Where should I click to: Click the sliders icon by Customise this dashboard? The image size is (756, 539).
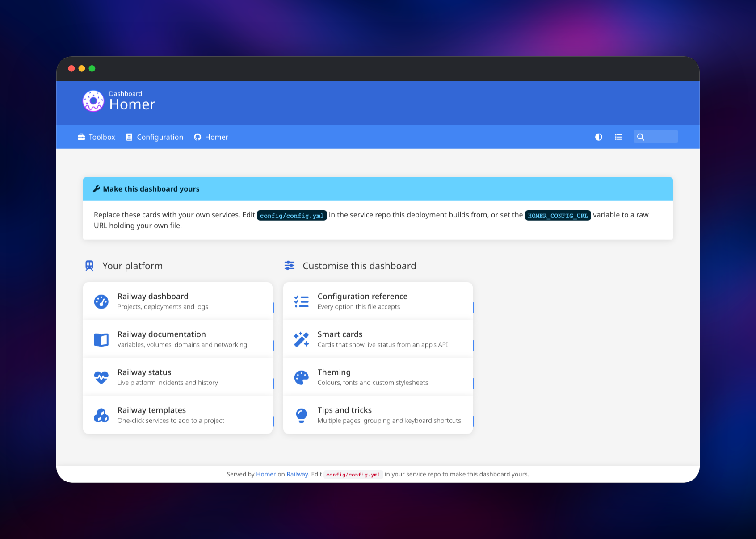click(x=290, y=266)
